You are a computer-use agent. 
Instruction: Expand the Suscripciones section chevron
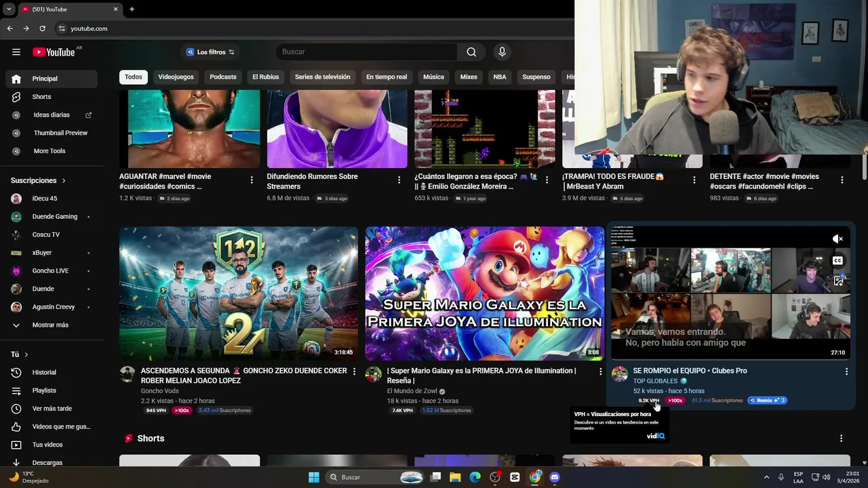tap(64, 181)
